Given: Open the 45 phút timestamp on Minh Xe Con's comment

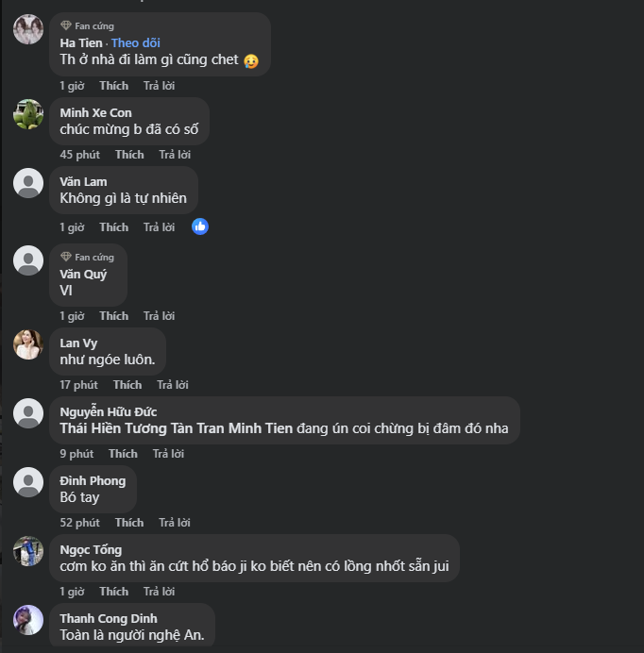Looking at the screenshot, I should (79, 155).
